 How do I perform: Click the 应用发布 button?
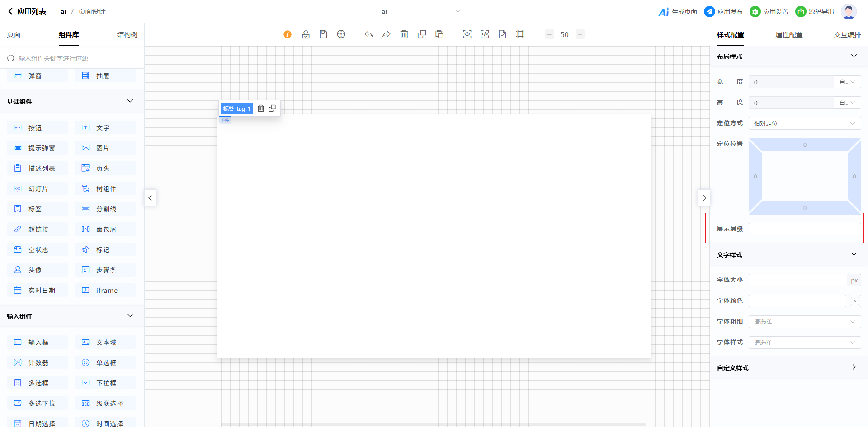pos(723,12)
